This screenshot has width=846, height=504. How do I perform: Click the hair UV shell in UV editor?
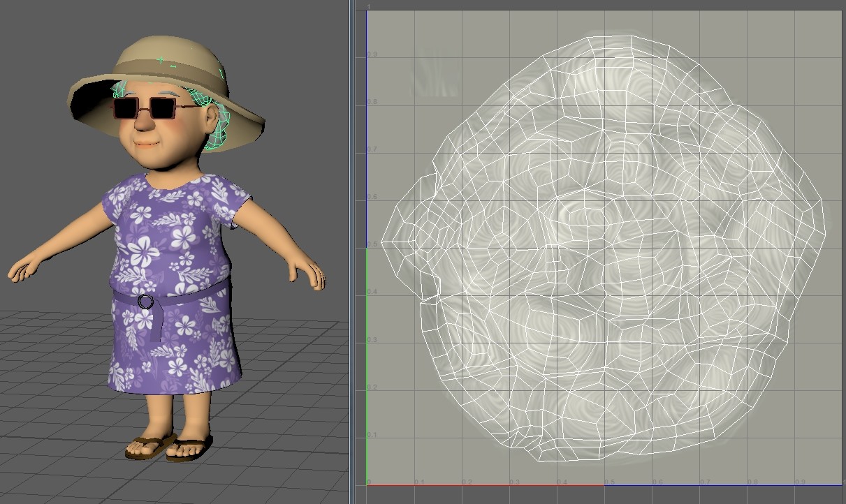(x=603, y=248)
